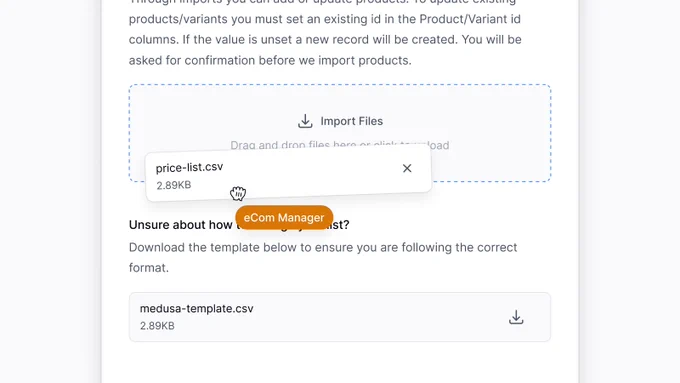Viewport: 680px width, 383px height.
Task: Click the Import Files download-arrow icon
Action: (x=305, y=121)
